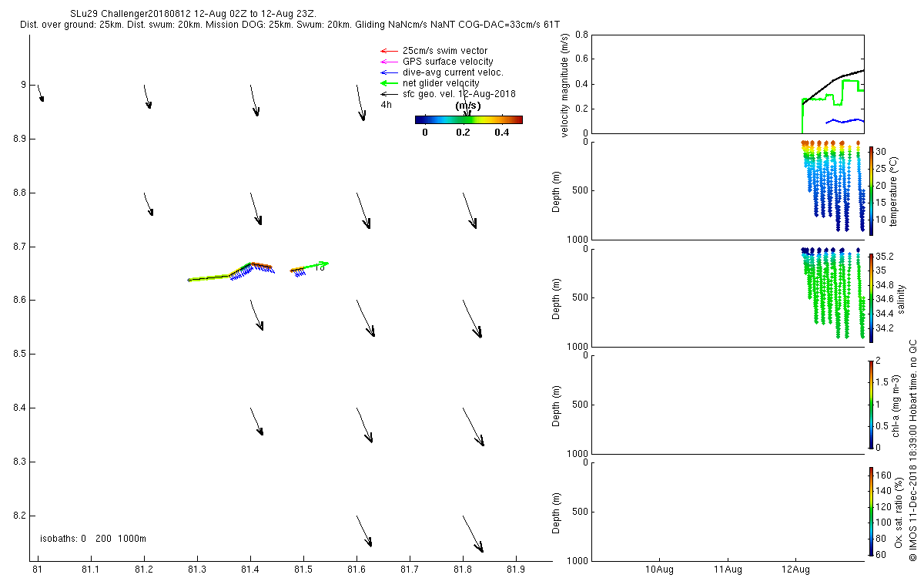Click the salinity colorbar
The width and height of the screenshot is (924, 578).
(x=871, y=297)
